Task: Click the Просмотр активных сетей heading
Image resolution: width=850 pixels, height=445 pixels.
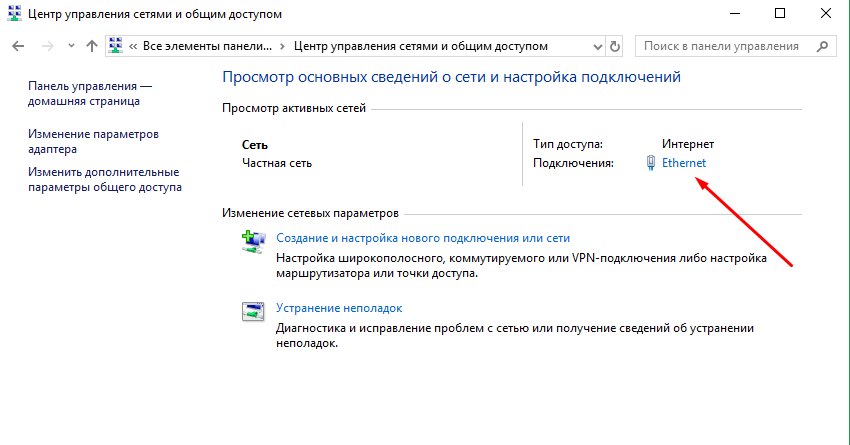Action: tap(294, 108)
